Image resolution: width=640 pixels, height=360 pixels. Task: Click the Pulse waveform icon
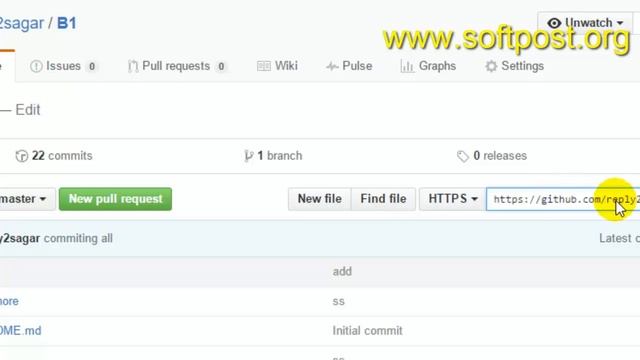click(x=332, y=67)
